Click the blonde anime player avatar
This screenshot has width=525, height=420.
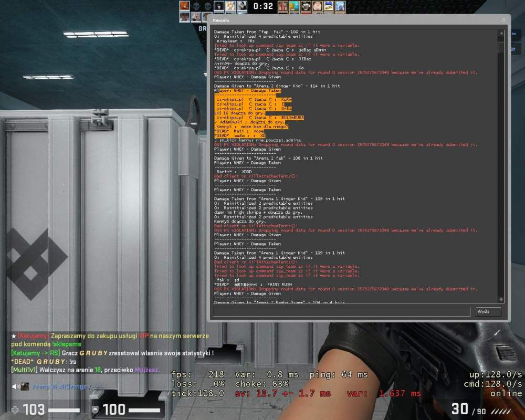230,6
